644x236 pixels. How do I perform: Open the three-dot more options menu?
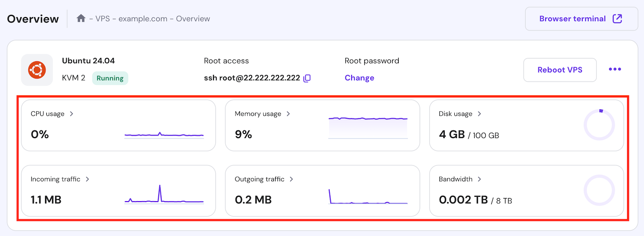point(615,70)
